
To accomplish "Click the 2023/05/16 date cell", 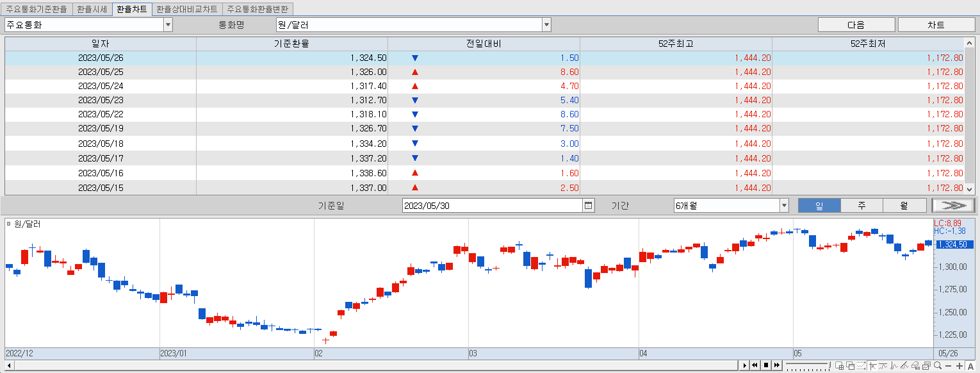I will (101, 173).
